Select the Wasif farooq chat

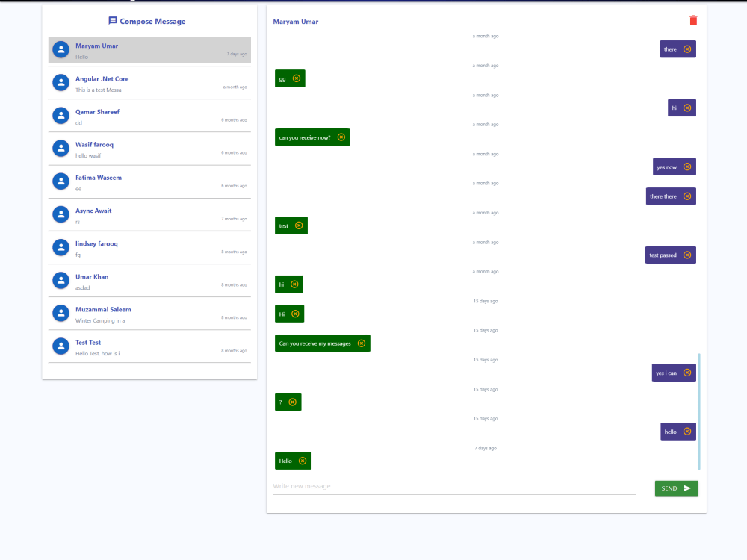click(x=148, y=148)
